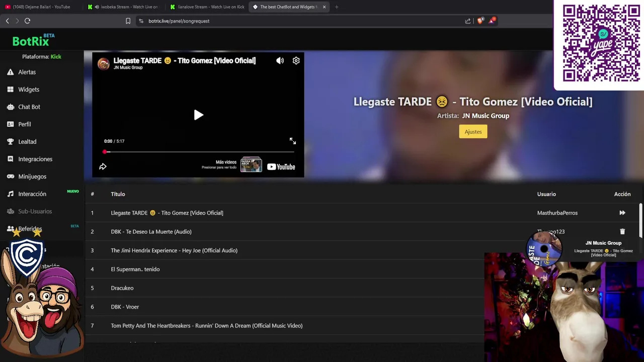644x362 pixels.
Task: Open a new browser tab
Action: pos(337,7)
